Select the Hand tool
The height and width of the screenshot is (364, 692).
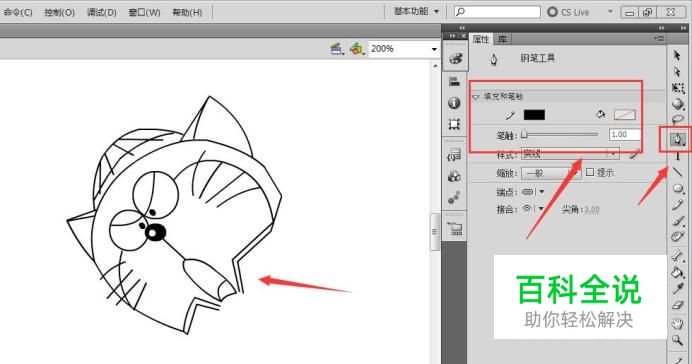677,323
